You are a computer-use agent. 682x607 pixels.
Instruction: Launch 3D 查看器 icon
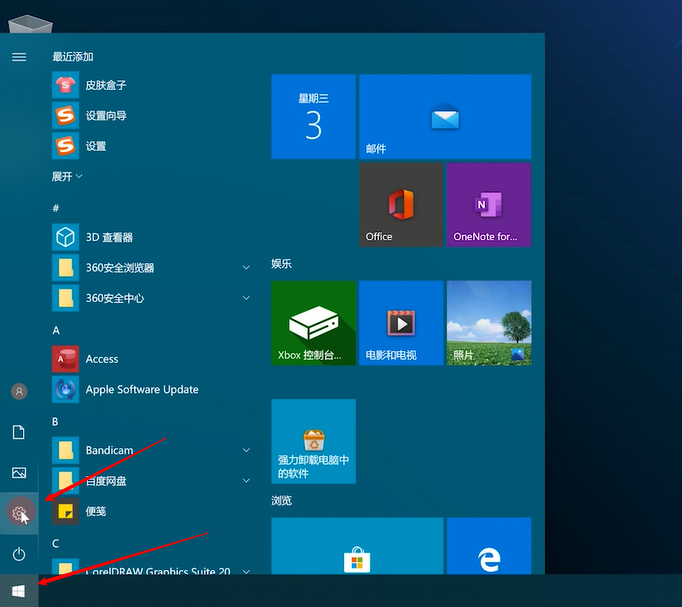[65, 237]
